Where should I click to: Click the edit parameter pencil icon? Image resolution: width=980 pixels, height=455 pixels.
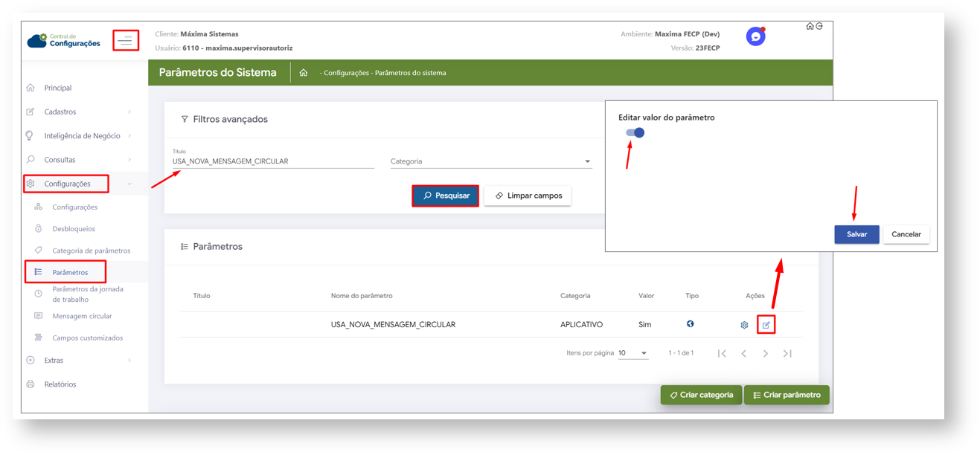pos(766,325)
